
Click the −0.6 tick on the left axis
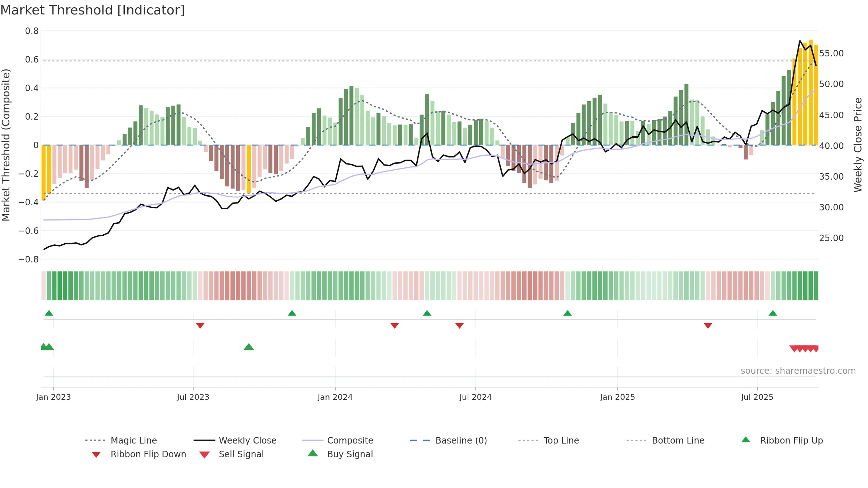[x=29, y=231]
